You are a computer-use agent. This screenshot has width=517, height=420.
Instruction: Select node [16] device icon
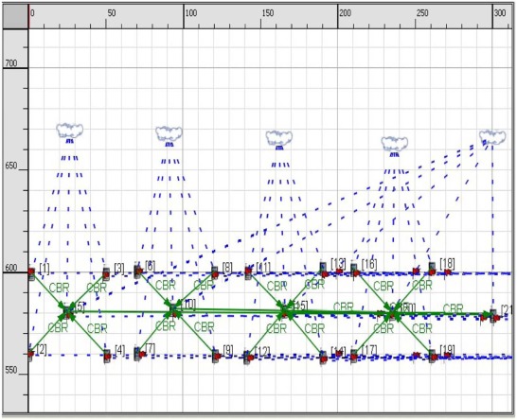point(354,271)
